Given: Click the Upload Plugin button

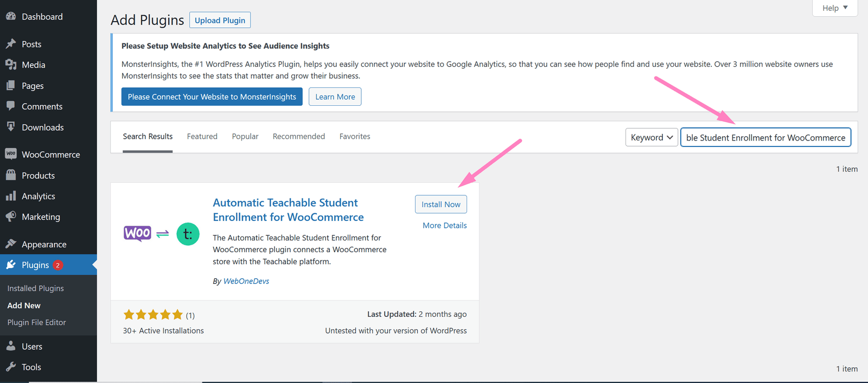Looking at the screenshot, I should pos(220,20).
